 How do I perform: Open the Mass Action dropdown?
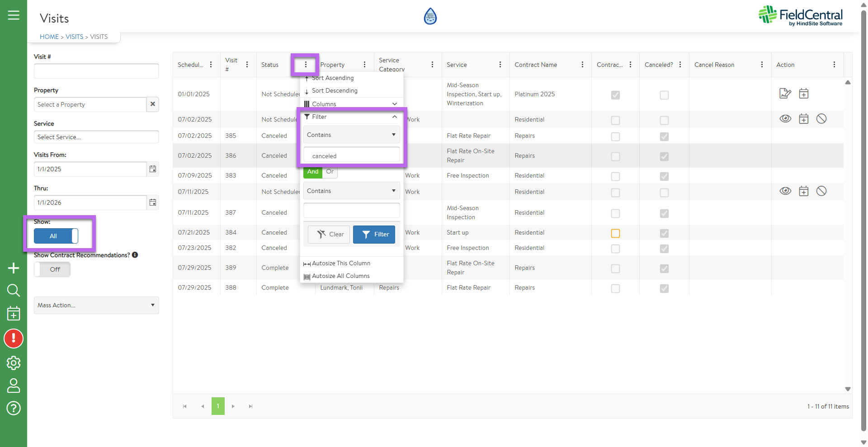click(x=96, y=306)
